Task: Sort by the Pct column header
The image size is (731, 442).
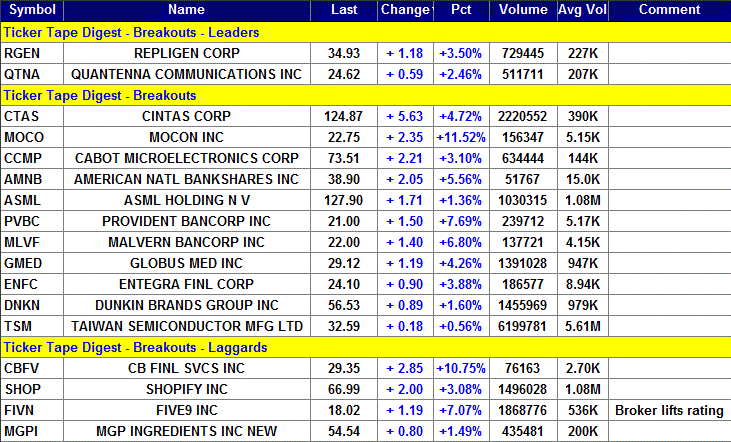Action: [461, 10]
